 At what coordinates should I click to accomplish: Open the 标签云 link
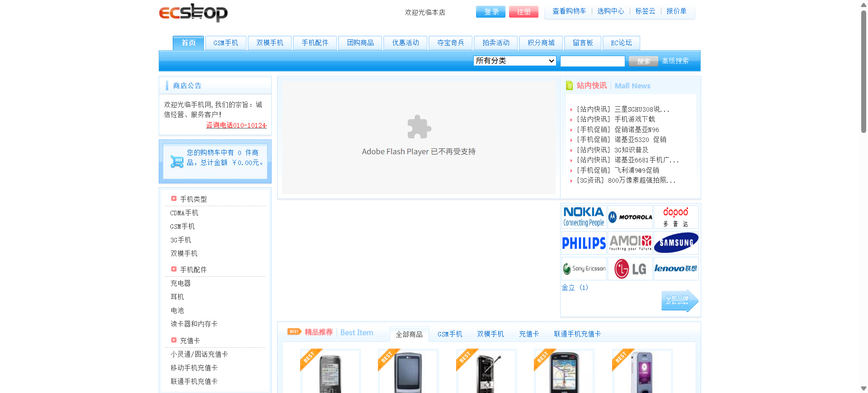pyautogui.click(x=645, y=11)
